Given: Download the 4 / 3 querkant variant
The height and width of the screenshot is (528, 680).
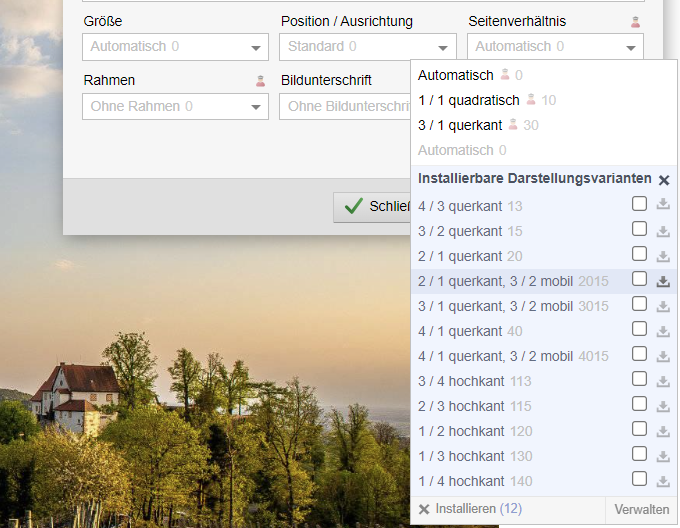Looking at the screenshot, I should pos(663,204).
